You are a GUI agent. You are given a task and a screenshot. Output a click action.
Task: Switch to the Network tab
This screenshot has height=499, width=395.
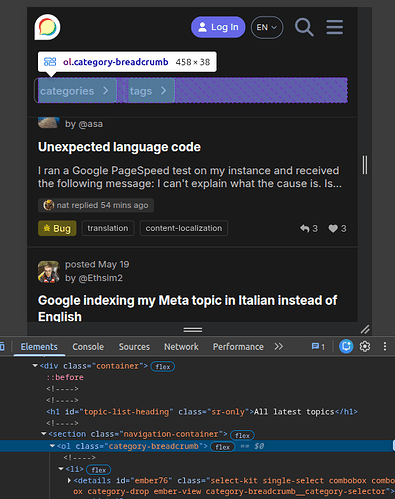[x=181, y=347]
